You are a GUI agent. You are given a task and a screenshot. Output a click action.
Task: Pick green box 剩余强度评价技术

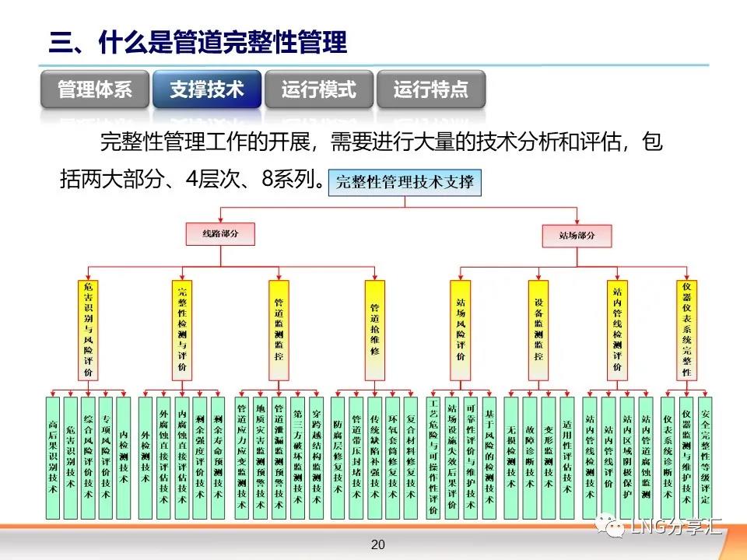point(200,458)
